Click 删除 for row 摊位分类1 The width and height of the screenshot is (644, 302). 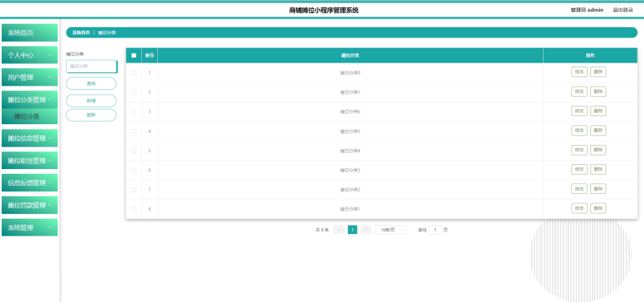coord(598,208)
